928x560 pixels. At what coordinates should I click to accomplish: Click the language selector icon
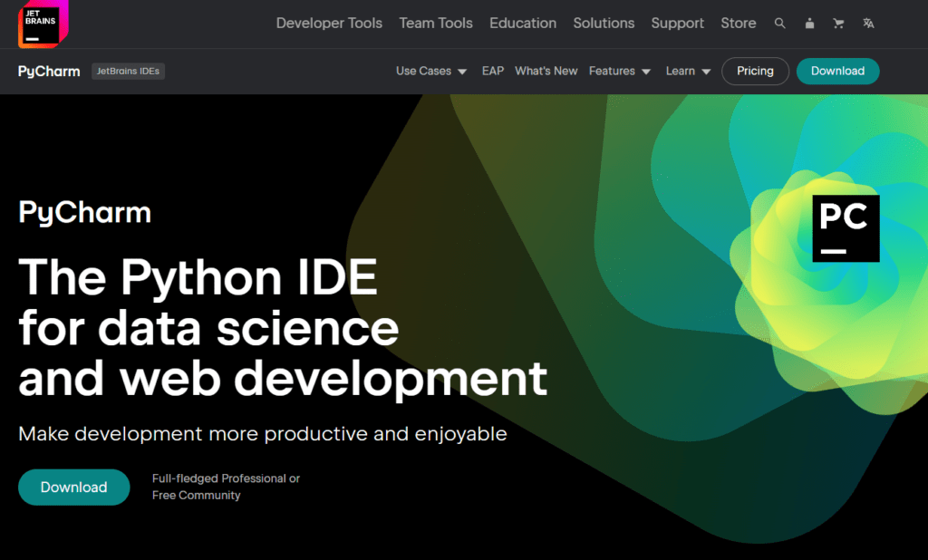[x=868, y=24]
